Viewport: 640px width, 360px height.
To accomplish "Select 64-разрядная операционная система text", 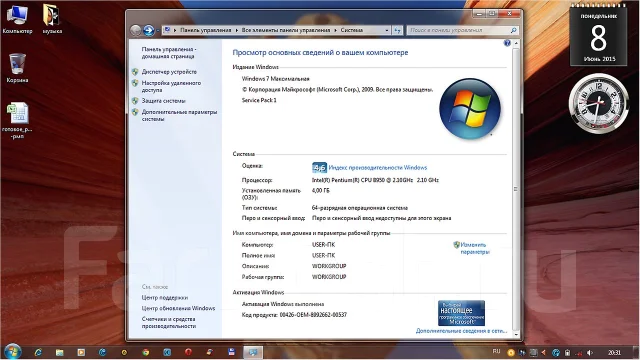I will point(360,208).
